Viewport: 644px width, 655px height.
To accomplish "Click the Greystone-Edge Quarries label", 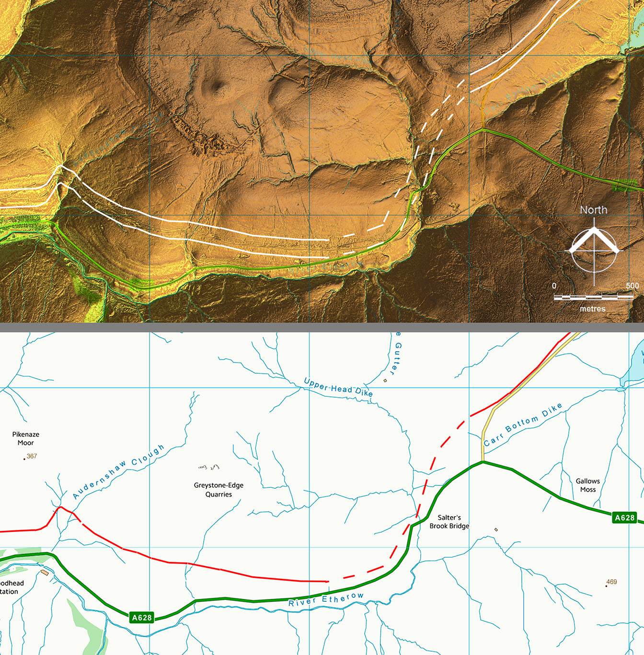I will (x=218, y=490).
